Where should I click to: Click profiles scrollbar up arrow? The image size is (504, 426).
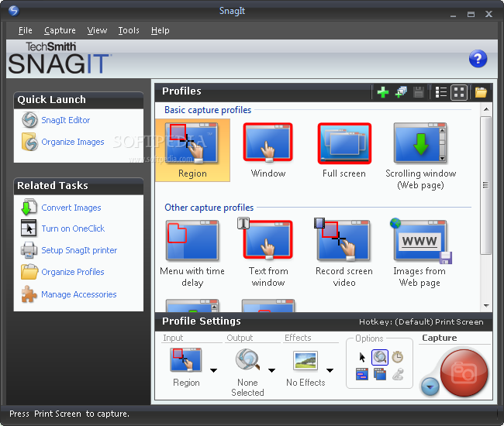pos(486,109)
